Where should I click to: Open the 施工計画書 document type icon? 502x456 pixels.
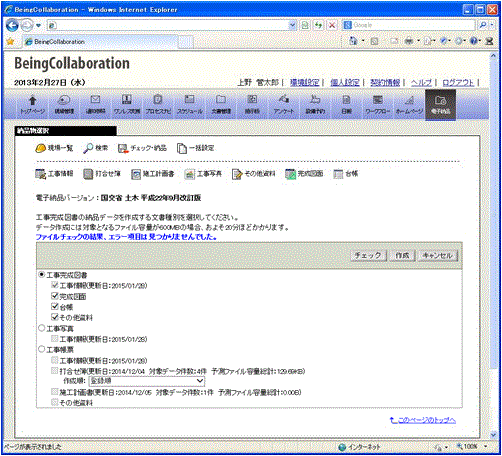coord(136,174)
